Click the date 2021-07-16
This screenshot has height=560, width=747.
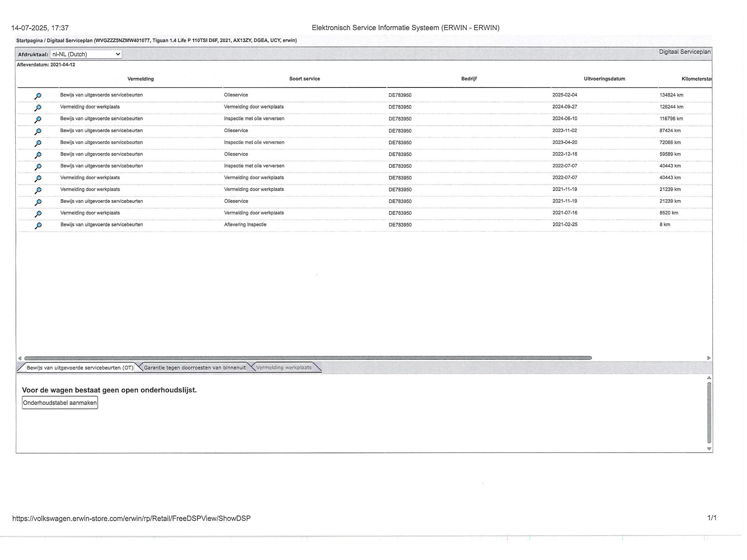coord(565,213)
